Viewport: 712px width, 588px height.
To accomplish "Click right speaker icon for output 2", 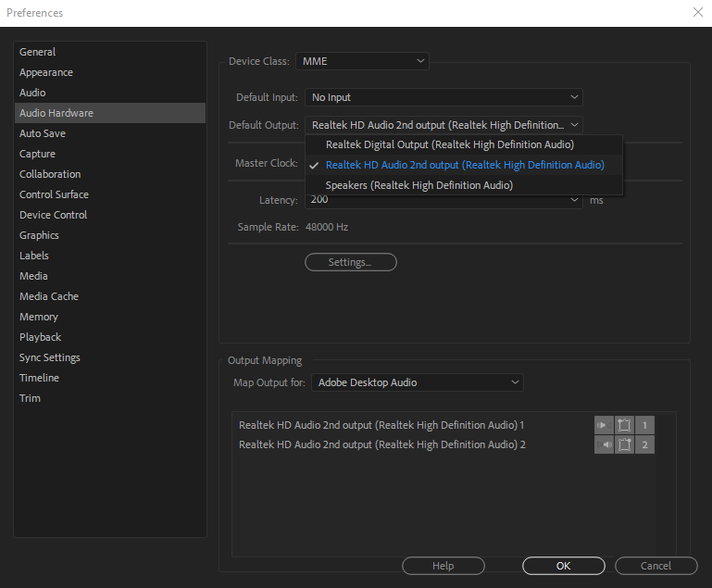I will (604, 444).
